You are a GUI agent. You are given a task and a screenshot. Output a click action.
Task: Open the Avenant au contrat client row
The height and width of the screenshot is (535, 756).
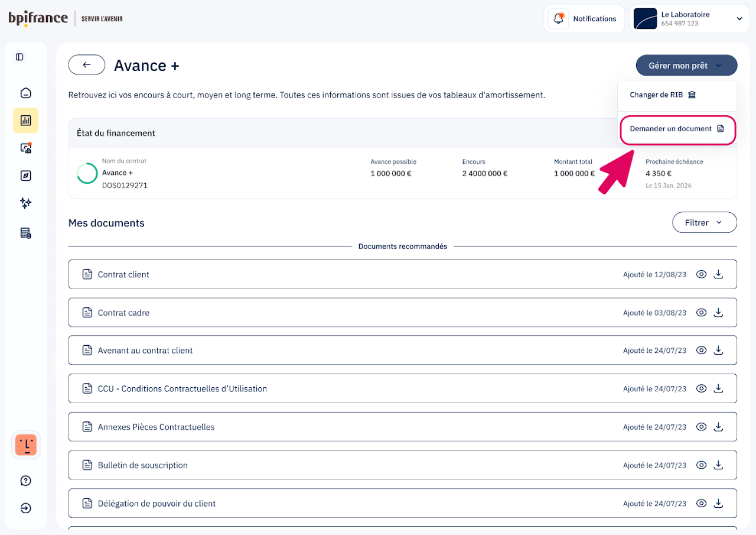(x=403, y=351)
